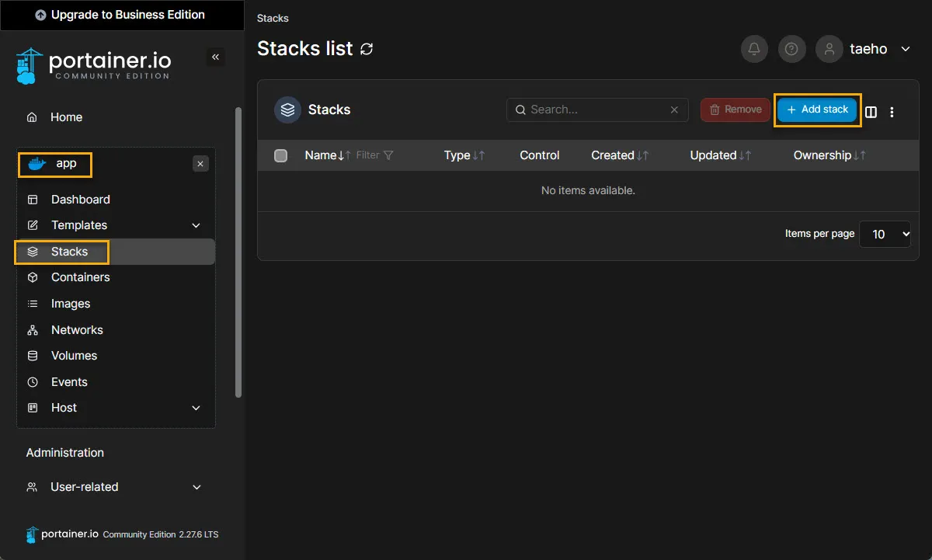Collapse the sidebar with double-chevron icon
The height and width of the screenshot is (560, 932).
(x=215, y=57)
